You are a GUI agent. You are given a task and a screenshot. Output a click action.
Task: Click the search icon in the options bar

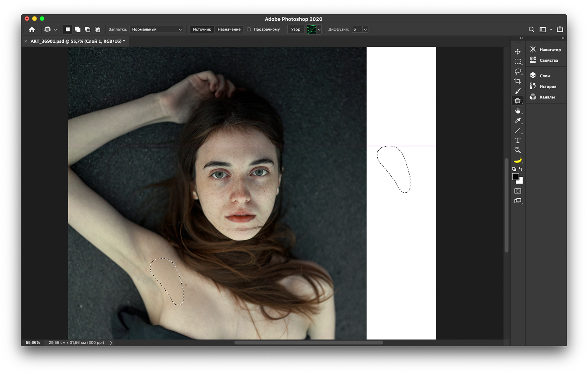click(x=531, y=29)
